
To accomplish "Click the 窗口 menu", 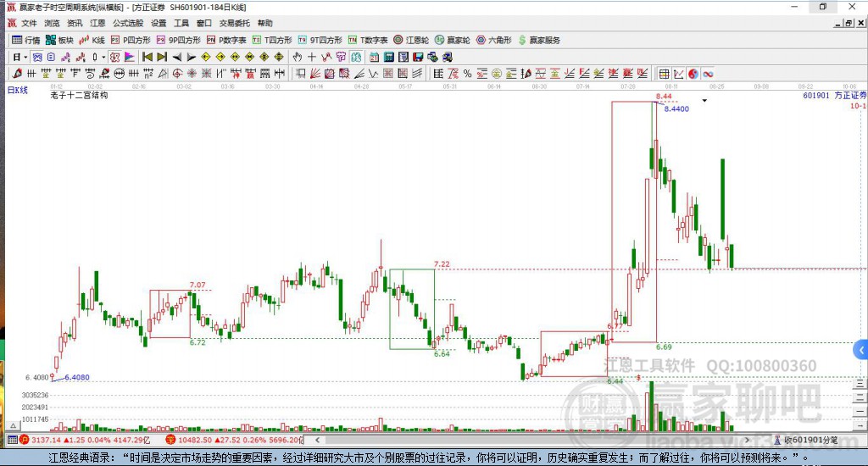I will click(204, 23).
